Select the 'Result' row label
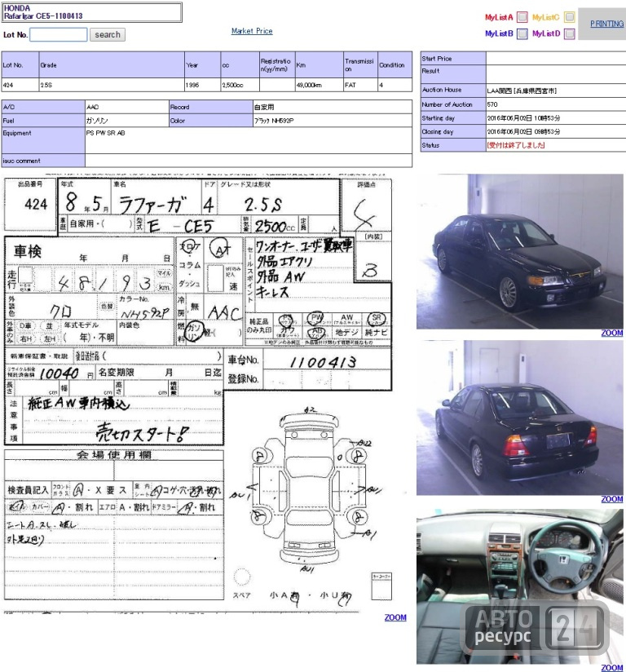 (430, 71)
